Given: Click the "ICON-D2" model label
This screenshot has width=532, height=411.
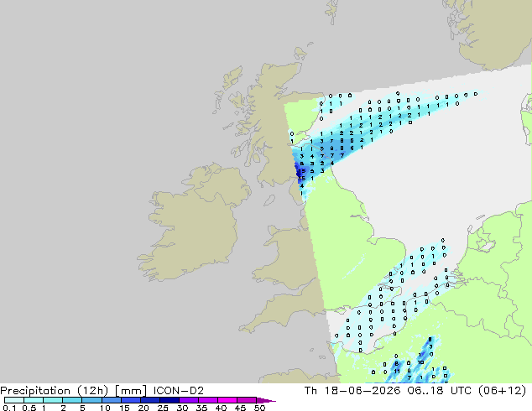Looking at the screenshot, I should [179, 391].
